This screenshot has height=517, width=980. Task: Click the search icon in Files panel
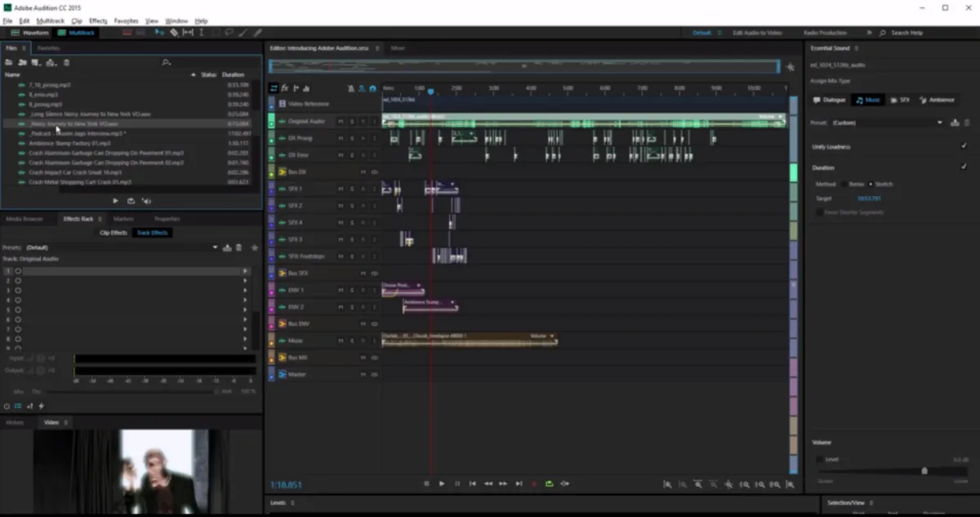tap(166, 62)
